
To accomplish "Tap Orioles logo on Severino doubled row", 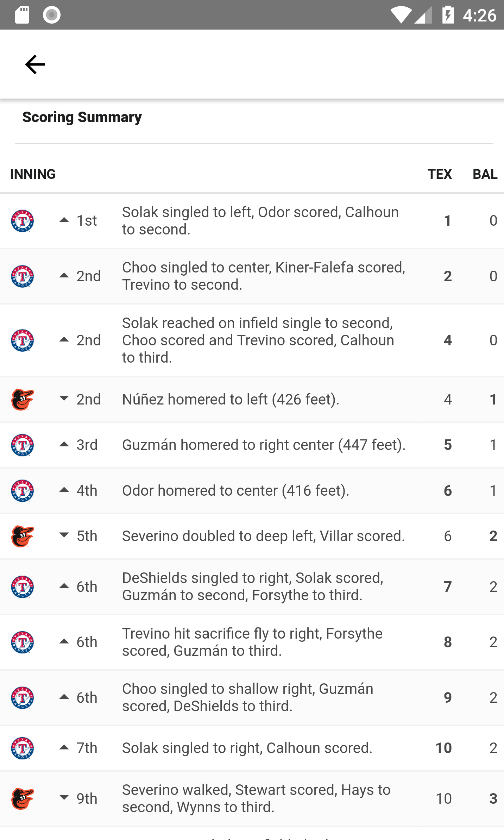I will 23,536.
